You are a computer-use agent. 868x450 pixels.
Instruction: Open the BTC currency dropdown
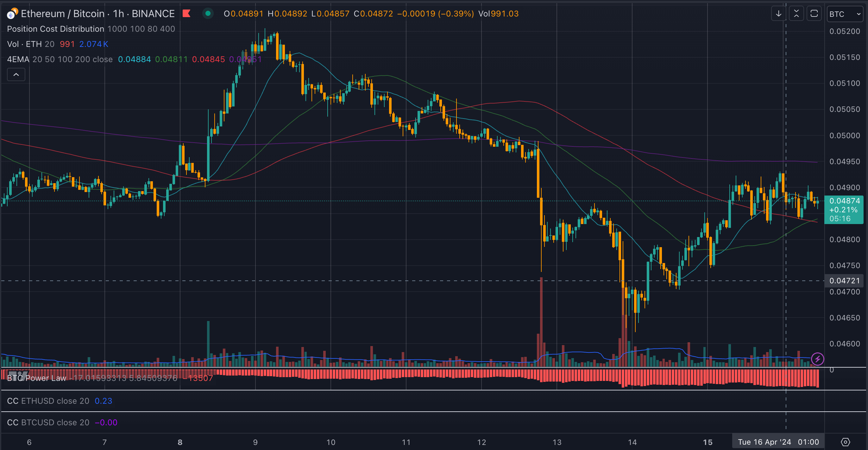[x=845, y=14]
